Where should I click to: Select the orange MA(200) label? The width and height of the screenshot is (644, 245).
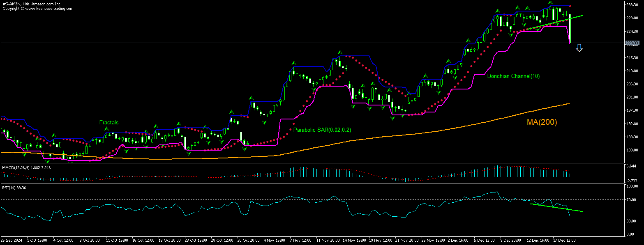[542, 122]
